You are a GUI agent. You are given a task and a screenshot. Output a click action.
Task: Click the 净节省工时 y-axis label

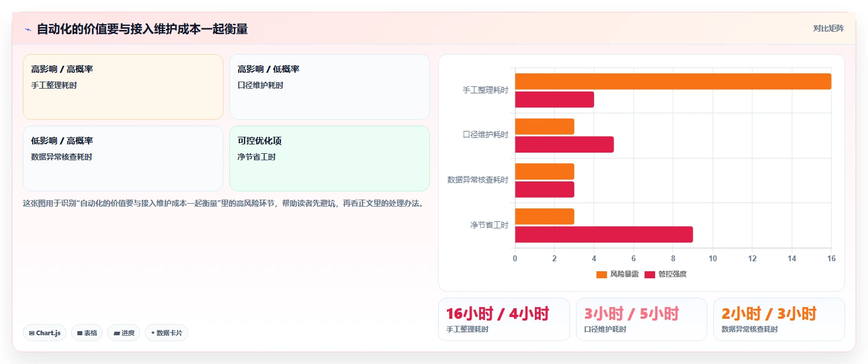tap(489, 225)
